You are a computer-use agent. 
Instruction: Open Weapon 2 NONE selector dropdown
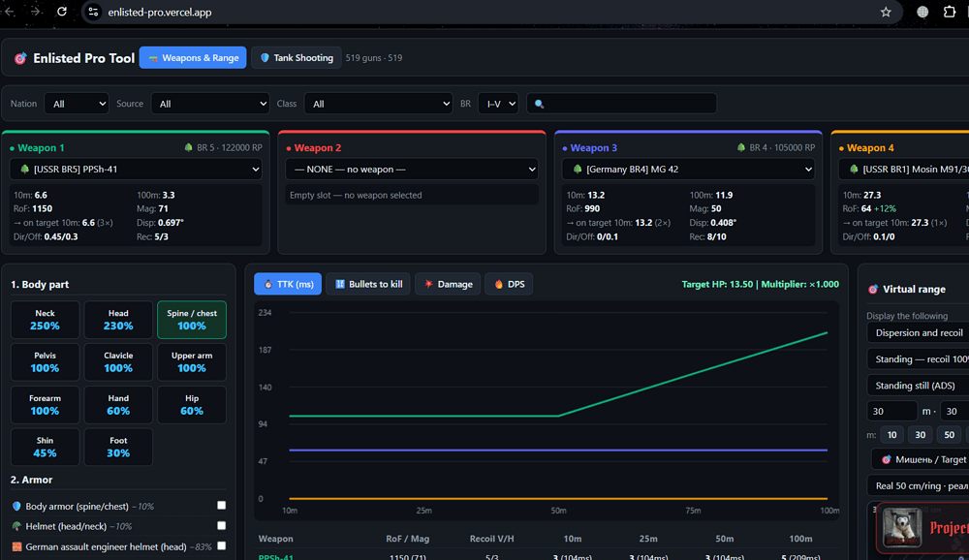click(412, 170)
